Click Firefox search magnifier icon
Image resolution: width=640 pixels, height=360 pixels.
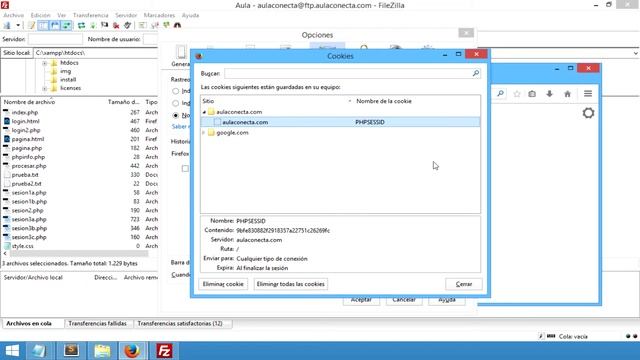(x=500, y=94)
